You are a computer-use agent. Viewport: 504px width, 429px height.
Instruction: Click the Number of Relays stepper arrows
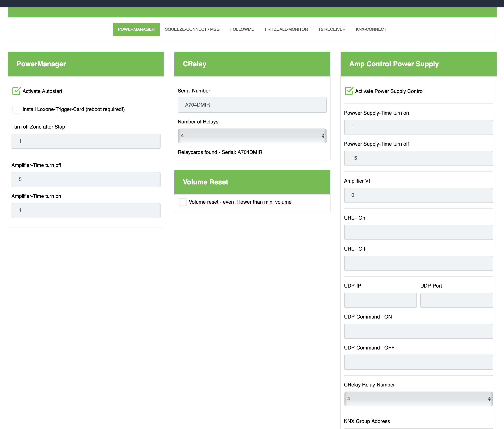pos(323,136)
